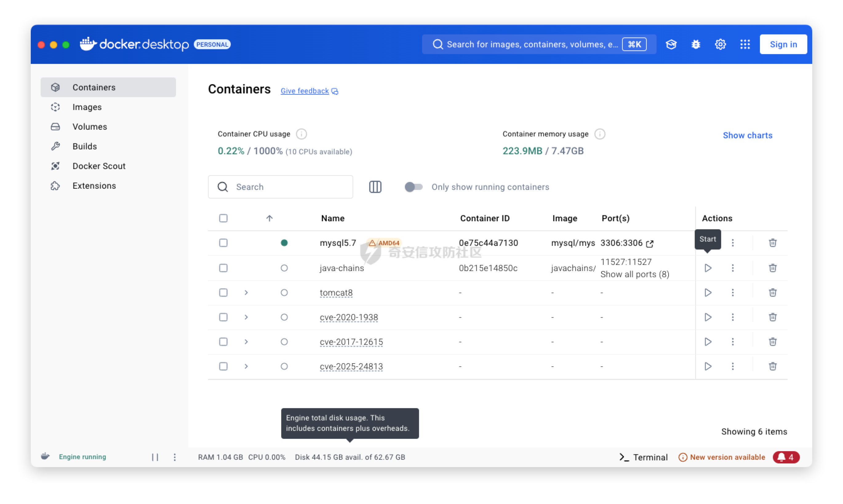
Task: Open Docker Scout section
Action: 99,166
